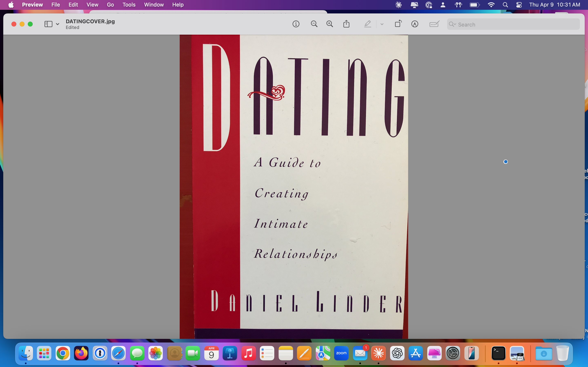588x367 pixels.
Task: Zoom in on the image
Action: tap(330, 24)
